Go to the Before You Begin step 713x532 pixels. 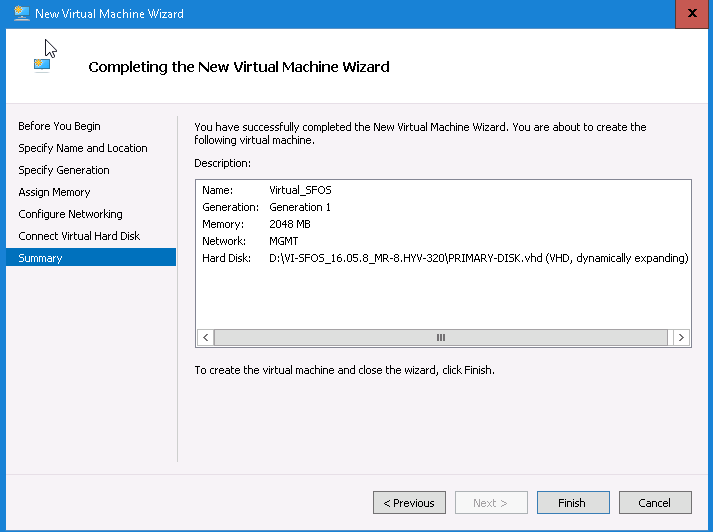59,126
